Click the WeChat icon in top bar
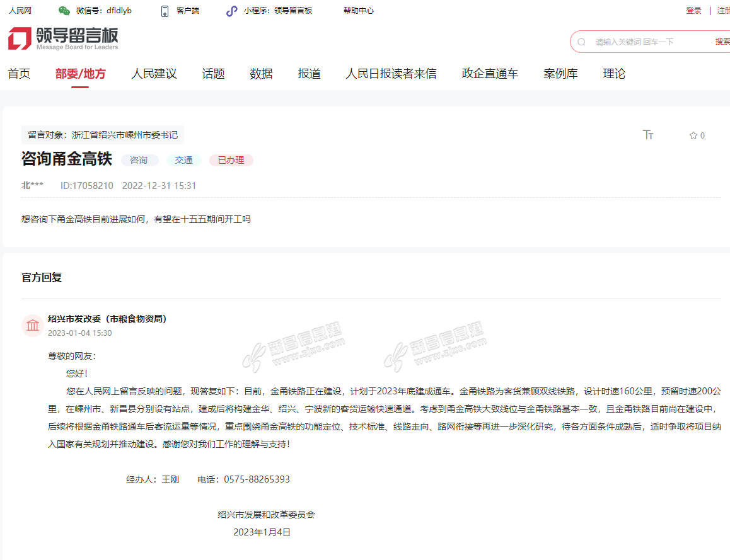730x560 pixels. [64, 11]
